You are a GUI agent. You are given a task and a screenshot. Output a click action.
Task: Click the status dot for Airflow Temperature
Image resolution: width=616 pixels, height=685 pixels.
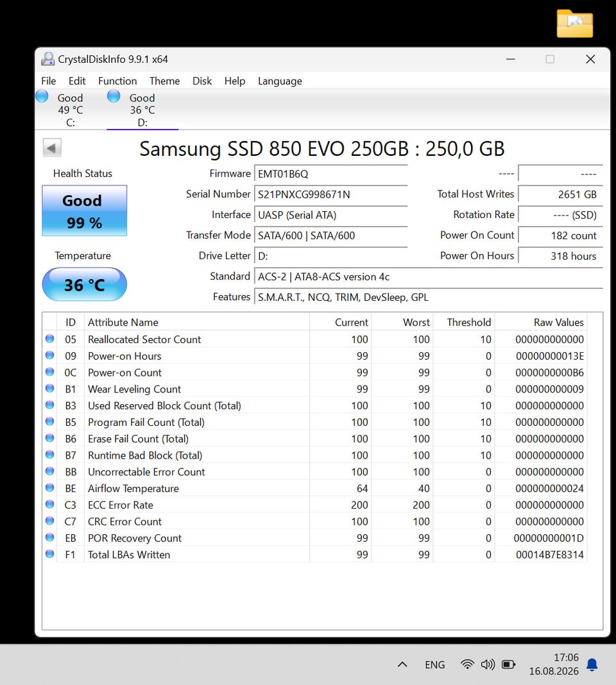coord(50,487)
